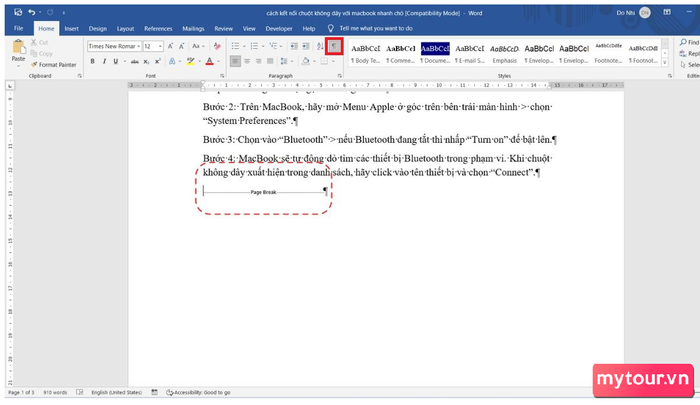Open the File tab
The image size is (700, 405).
(18, 28)
